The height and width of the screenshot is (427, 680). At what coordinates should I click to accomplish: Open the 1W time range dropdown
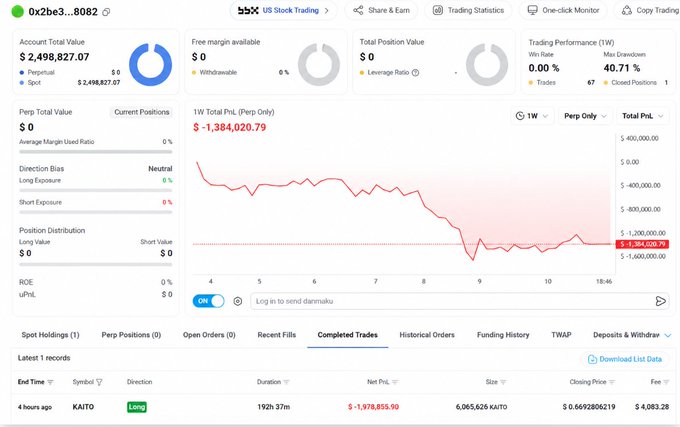[532, 116]
